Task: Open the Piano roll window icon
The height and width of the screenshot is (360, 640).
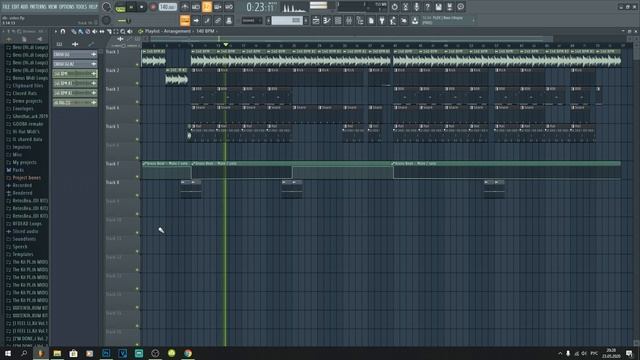Action: (x=327, y=20)
